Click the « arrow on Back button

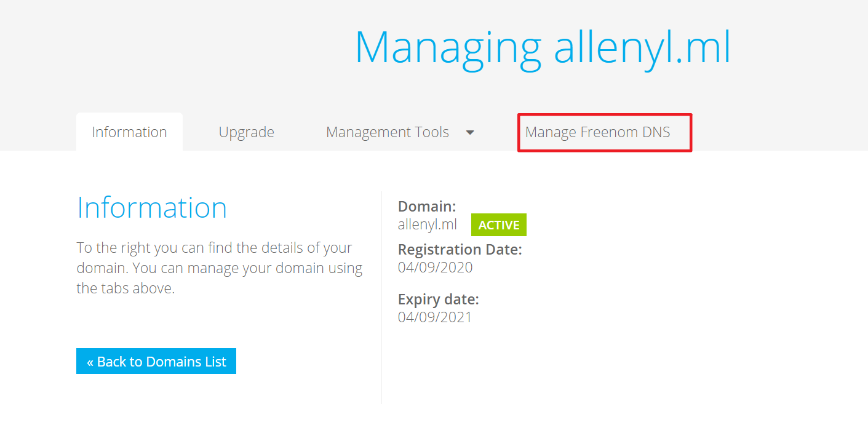(90, 362)
